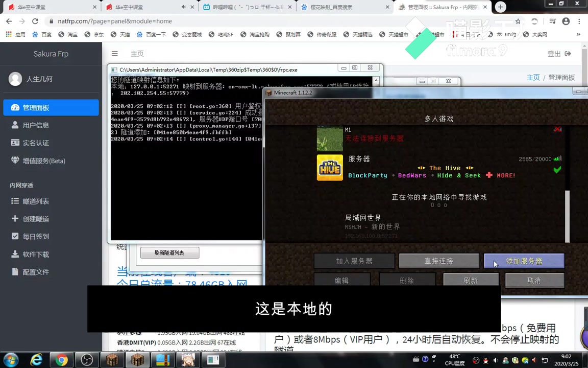This screenshot has width=588, height=368.
Task: Click 刷新隧道列表 button
Action: pyautogui.click(x=170, y=252)
